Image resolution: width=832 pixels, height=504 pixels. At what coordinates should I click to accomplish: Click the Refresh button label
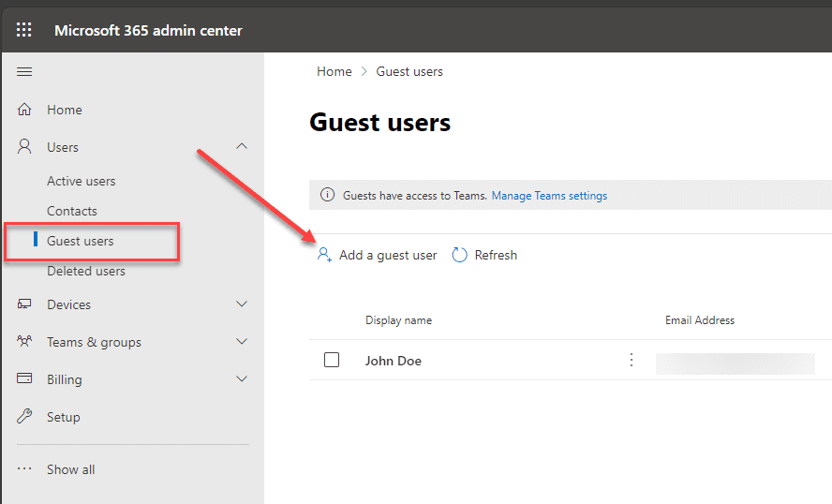(496, 255)
